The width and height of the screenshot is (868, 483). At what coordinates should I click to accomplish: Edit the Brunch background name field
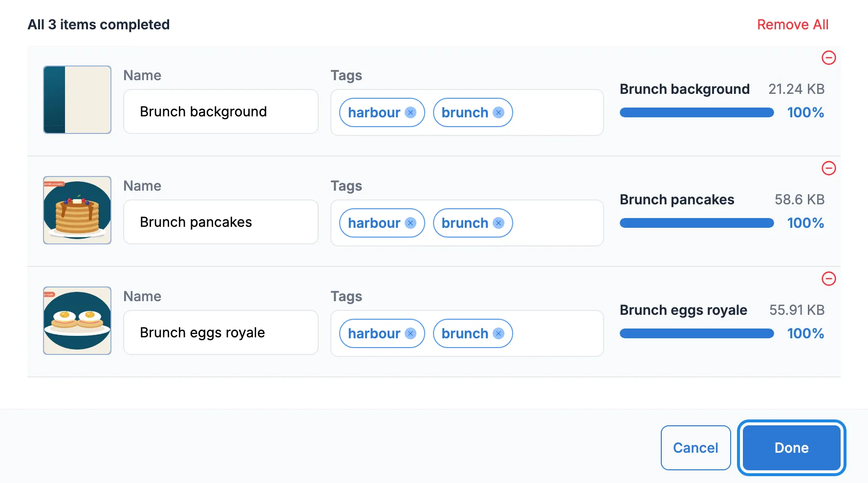[x=221, y=111]
